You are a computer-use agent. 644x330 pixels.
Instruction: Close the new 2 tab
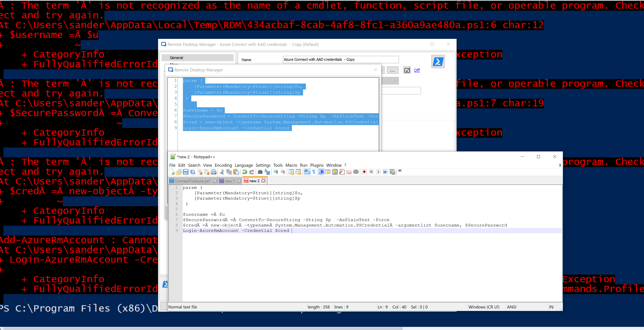[263, 180]
